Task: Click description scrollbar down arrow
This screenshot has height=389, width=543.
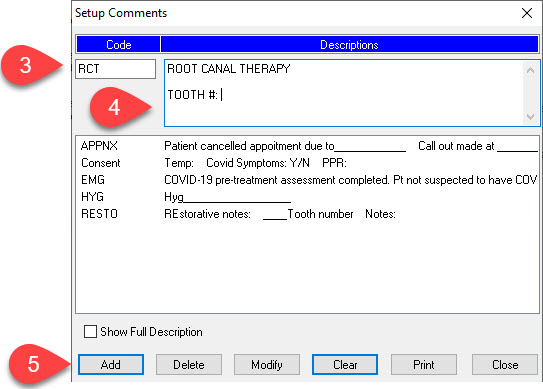Action: click(530, 117)
